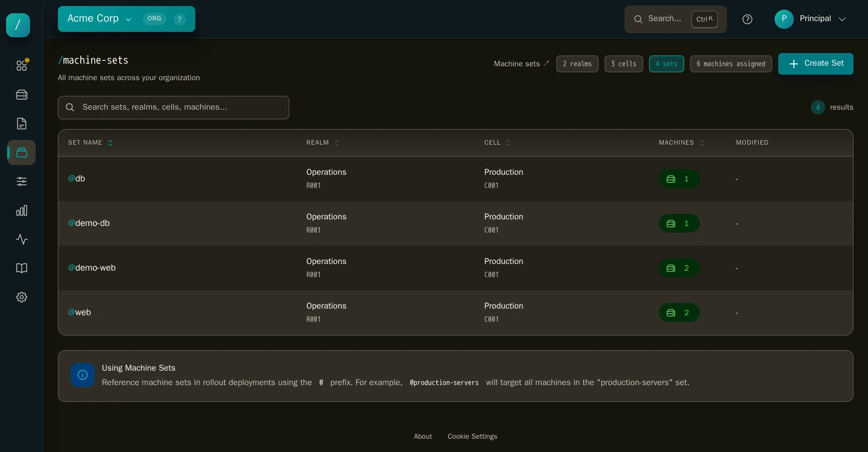Click the /machine-sets page title
Viewport: 868px width, 452px height.
(93, 60)
